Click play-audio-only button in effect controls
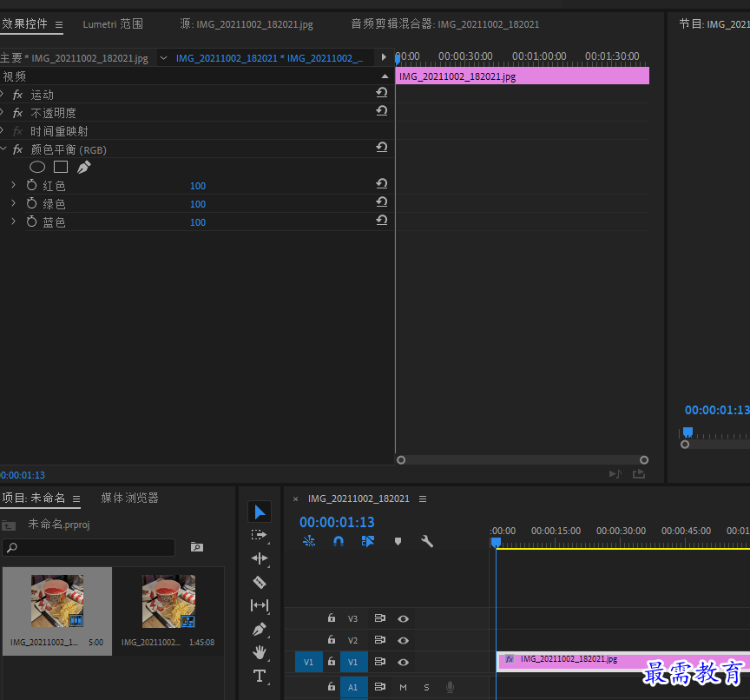 [615, 473]
